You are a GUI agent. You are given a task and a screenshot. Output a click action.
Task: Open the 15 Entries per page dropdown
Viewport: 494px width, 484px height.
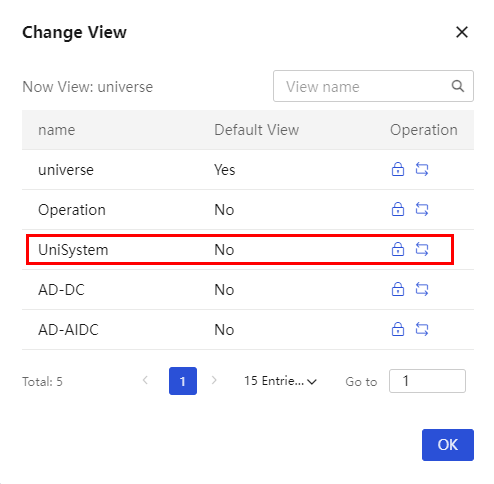pos(280,381)
